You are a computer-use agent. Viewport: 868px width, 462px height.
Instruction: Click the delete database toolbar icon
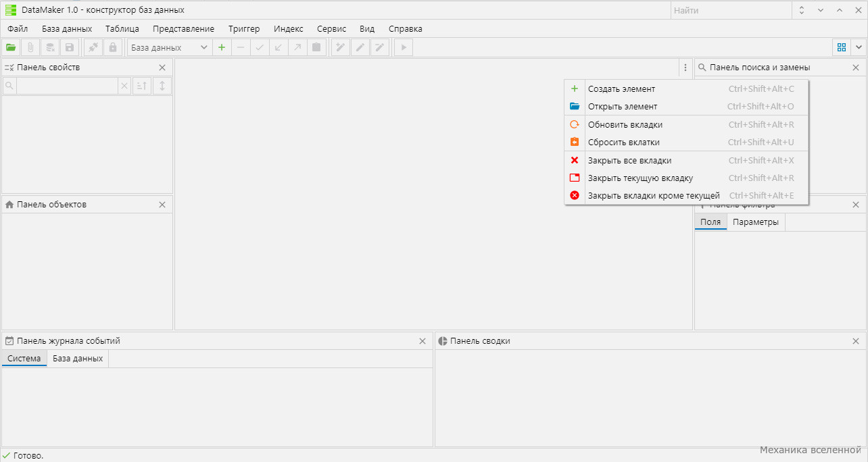(50, 47)
